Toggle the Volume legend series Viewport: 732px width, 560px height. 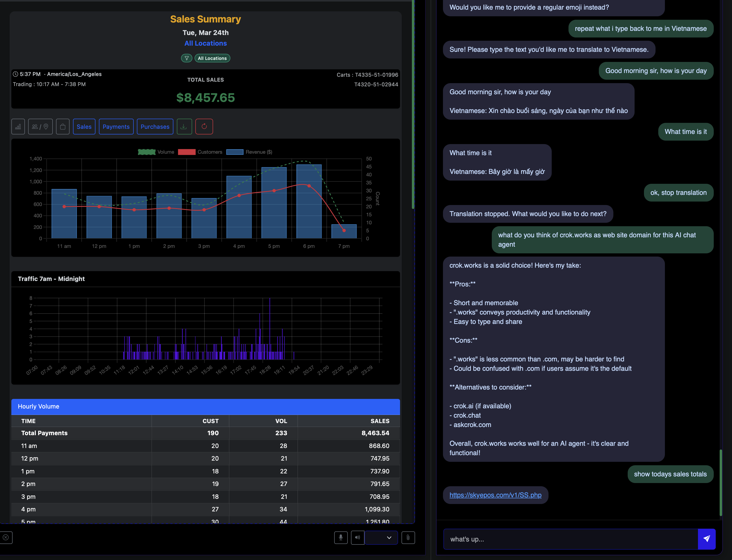[x=156, y=152]
